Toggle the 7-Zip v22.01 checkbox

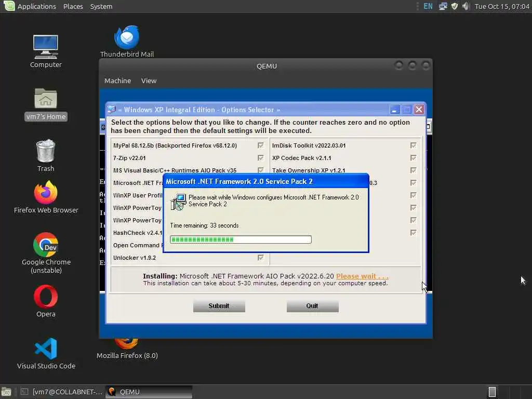(x=261, y=158)
